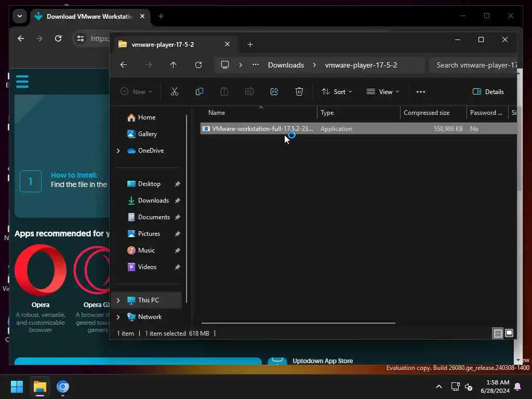
Task: Open the New item dropdown
Action: click(x=137, y=91)
